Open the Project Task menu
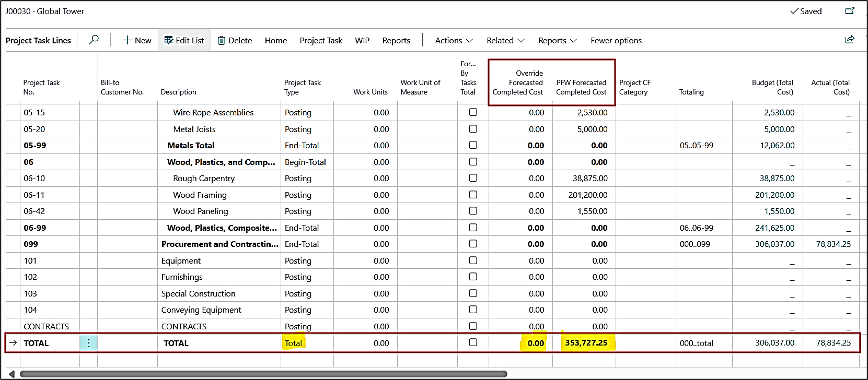Image resolution: width=868 pixels, height=380 pixels. [321, 40]
